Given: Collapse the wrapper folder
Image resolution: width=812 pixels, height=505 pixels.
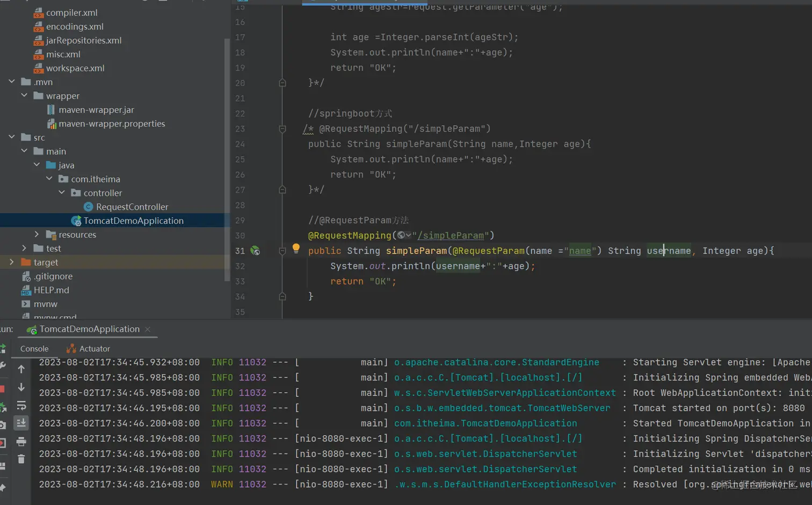Looking at the screenshot, I should click(x=24, y=96).
